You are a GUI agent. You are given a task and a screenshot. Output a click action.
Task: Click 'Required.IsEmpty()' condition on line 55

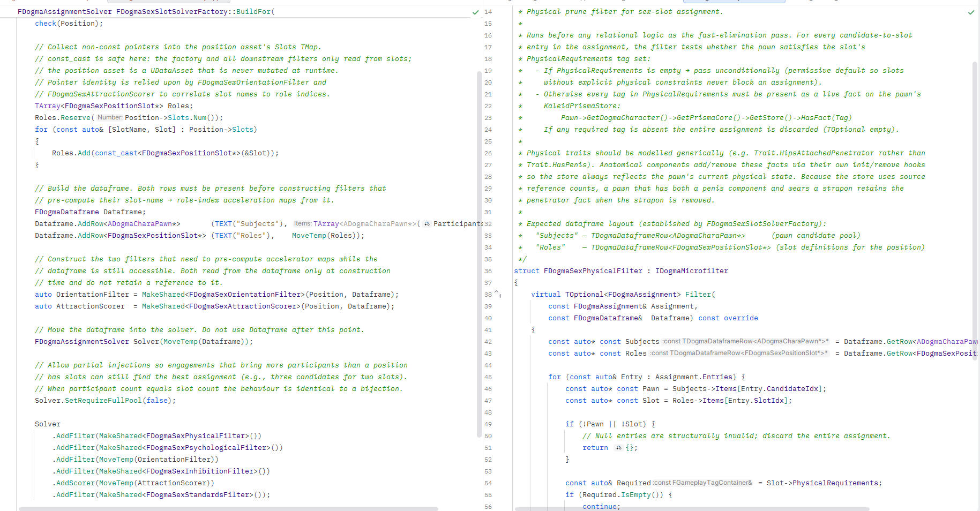[x=623, y=495]
